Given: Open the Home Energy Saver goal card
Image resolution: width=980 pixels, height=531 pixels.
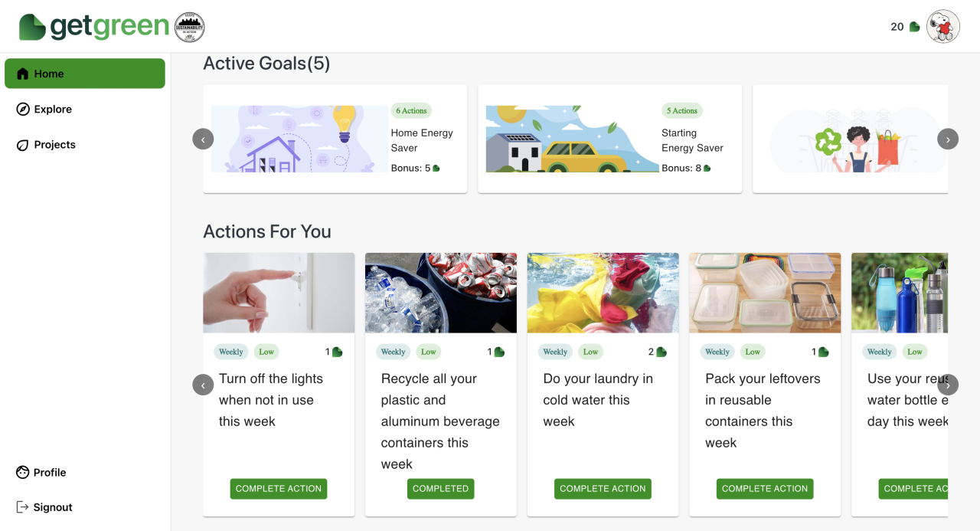Looking at the screenshot, I should tap(335, 139).
